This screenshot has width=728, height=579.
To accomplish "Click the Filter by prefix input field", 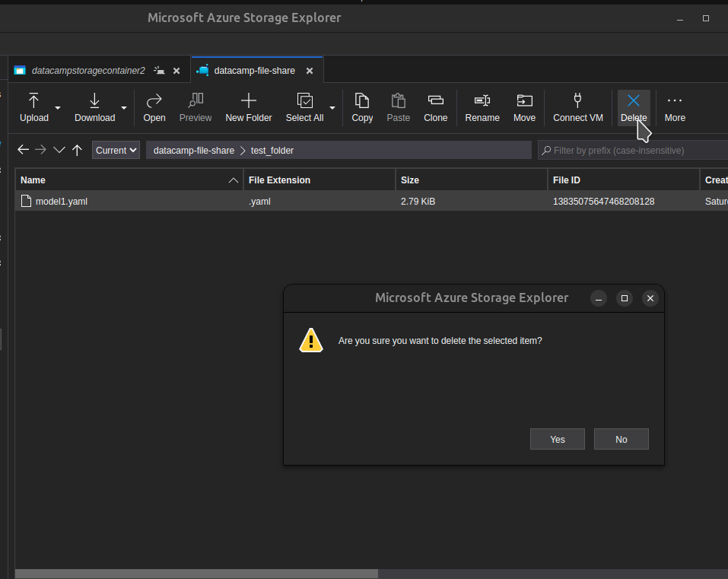I will (635, 151).
